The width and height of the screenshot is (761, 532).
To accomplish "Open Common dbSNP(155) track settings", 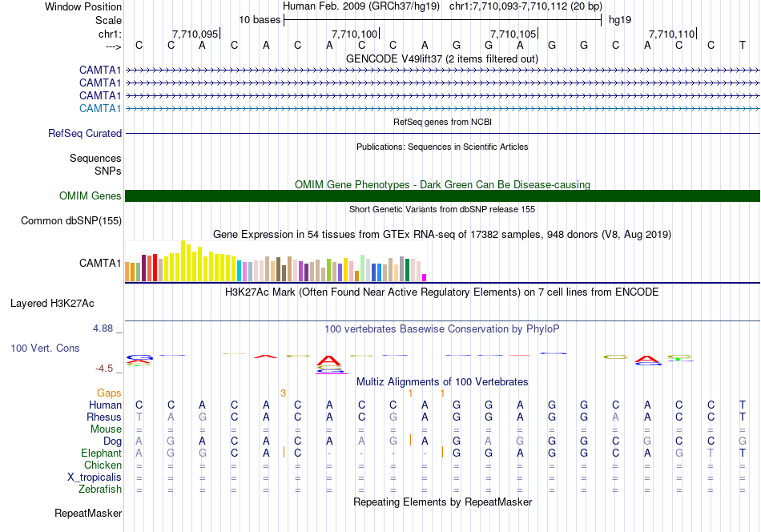I will coord(71,220).
